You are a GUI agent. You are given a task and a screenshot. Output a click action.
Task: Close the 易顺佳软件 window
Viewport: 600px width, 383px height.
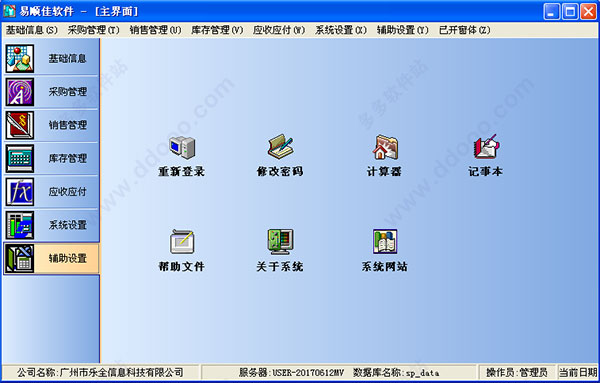coord(588,11)
